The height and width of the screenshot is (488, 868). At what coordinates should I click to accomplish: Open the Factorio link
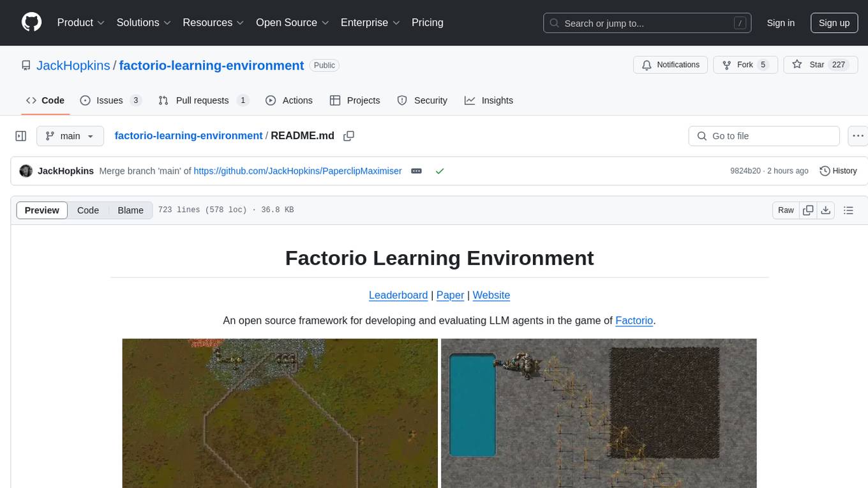(634, 321)
